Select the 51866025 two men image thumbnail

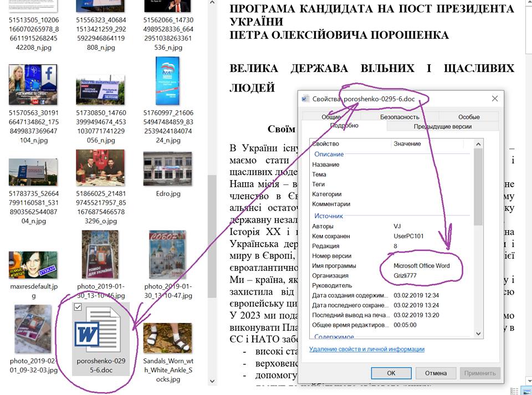(x=100, y=167)
